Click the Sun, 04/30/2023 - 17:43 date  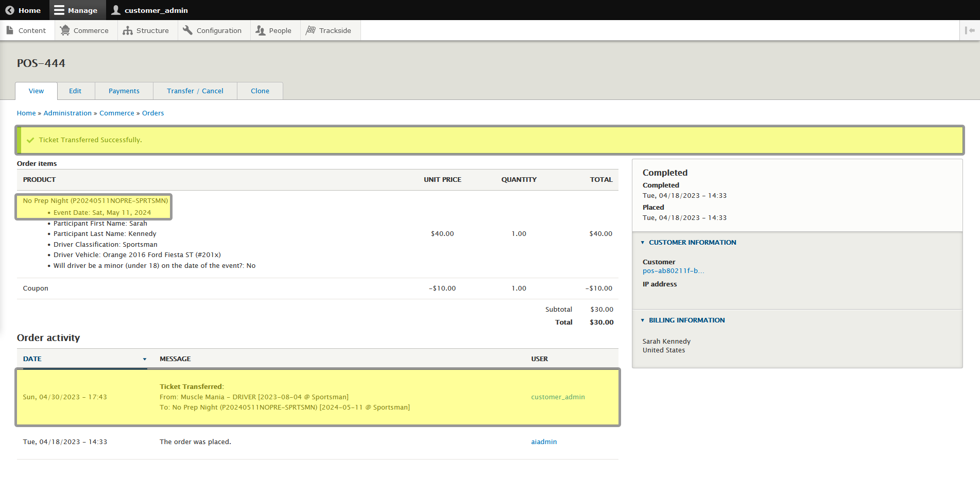pyautogui.click(x=65, y=397)
